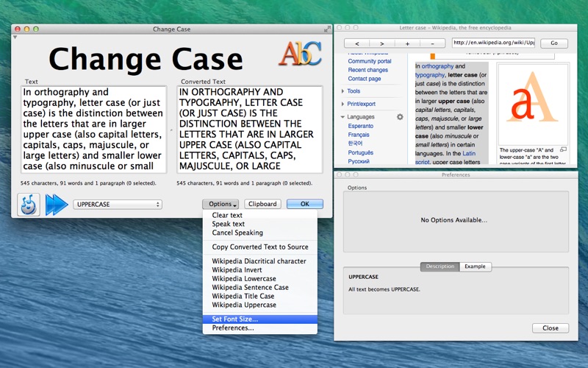
Task: Click the AbC logo in Change Case
Action: point(300,54)
